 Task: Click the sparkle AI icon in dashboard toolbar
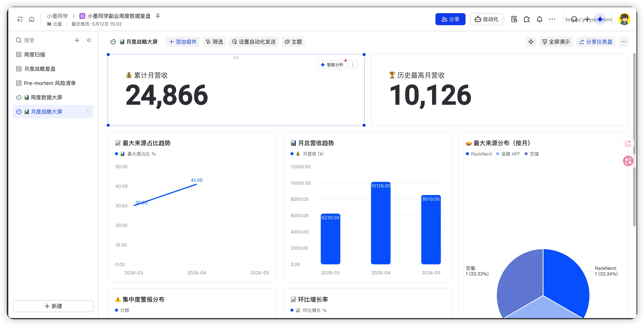pos(531,42)
